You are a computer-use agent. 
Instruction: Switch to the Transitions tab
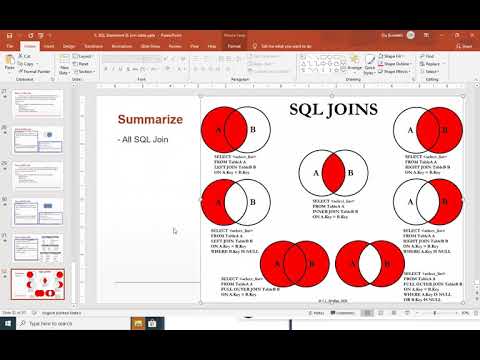coord(93,46)
